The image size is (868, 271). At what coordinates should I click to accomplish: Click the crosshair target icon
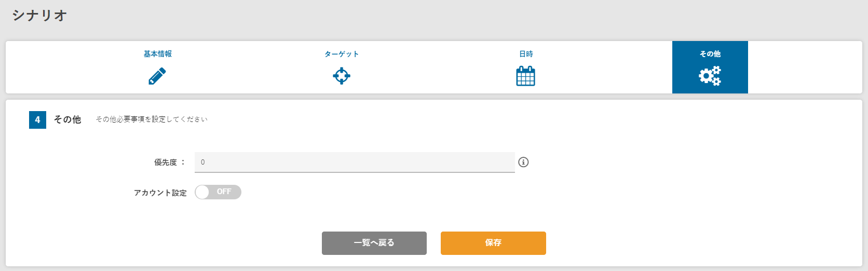342,76
